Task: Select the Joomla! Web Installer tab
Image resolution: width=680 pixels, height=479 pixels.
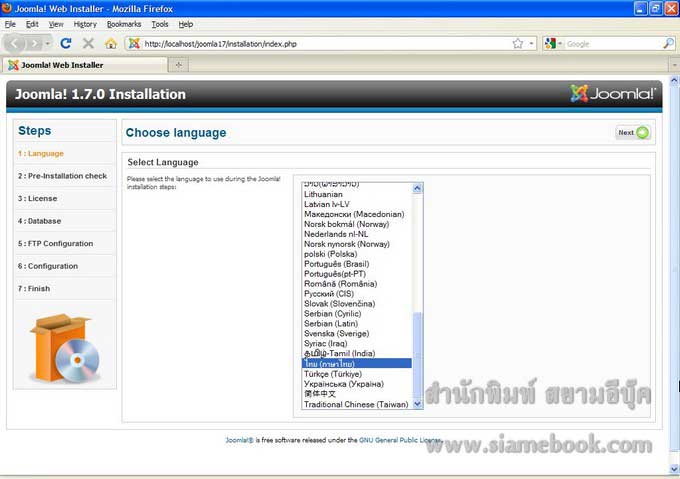Action: (x=85, y=65)
